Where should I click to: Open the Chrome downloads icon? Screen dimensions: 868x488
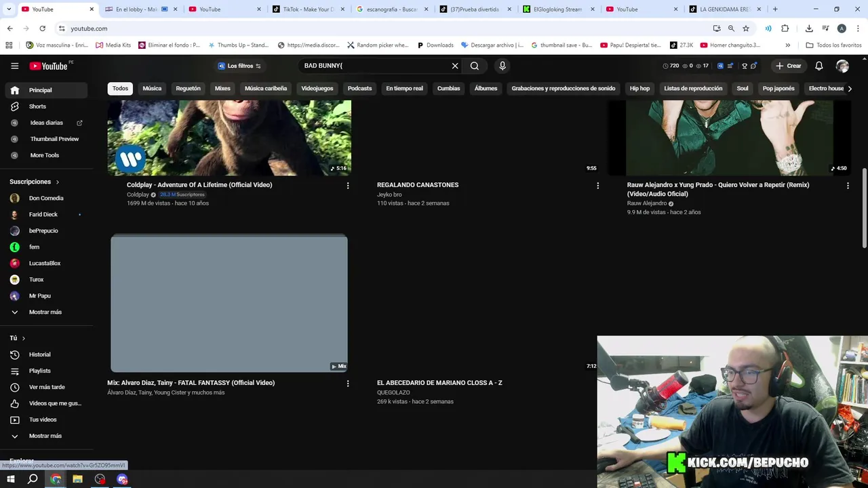tap(809, 28)
